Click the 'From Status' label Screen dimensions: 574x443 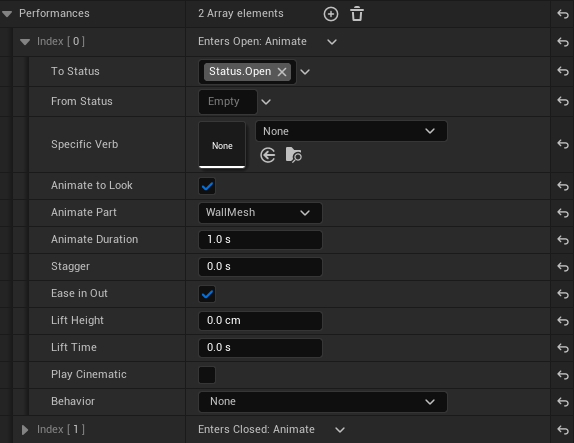(82, 101)
